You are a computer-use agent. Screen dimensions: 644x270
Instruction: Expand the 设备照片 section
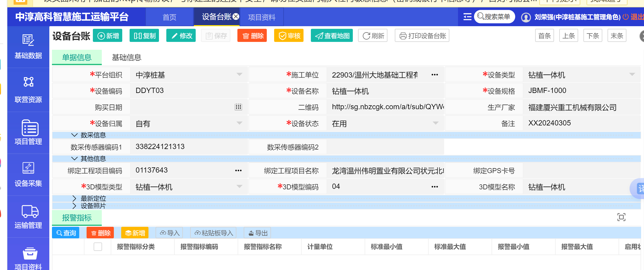tap(74, 206)
